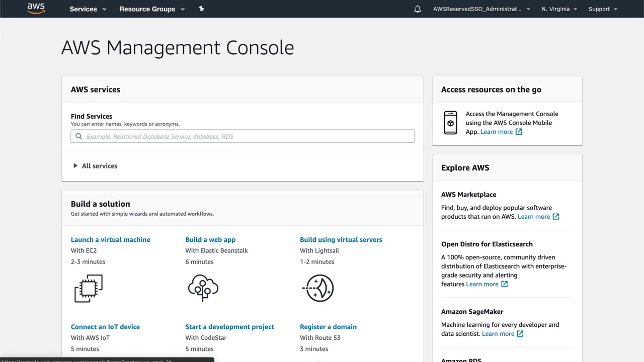Click external link icon beside Marketplace Learn more
Screen dimensions: 644x362
[556, 217]
